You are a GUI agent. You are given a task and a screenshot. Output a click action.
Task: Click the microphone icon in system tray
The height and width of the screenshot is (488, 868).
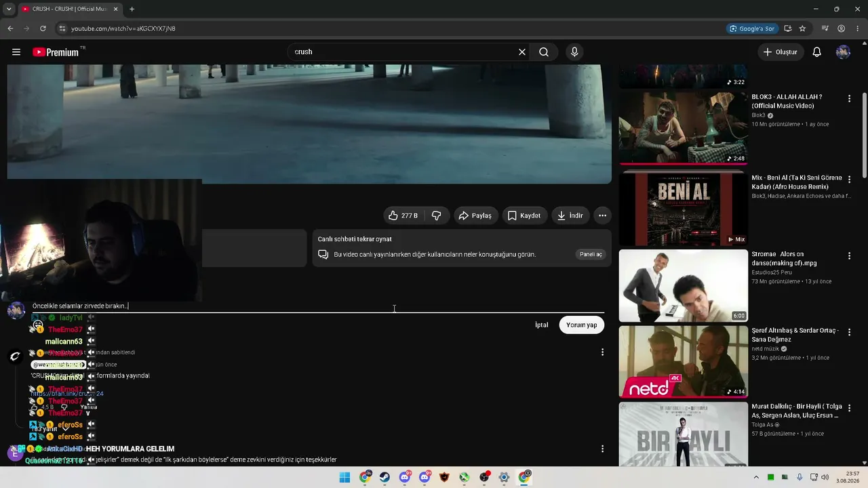pos(800,477)
